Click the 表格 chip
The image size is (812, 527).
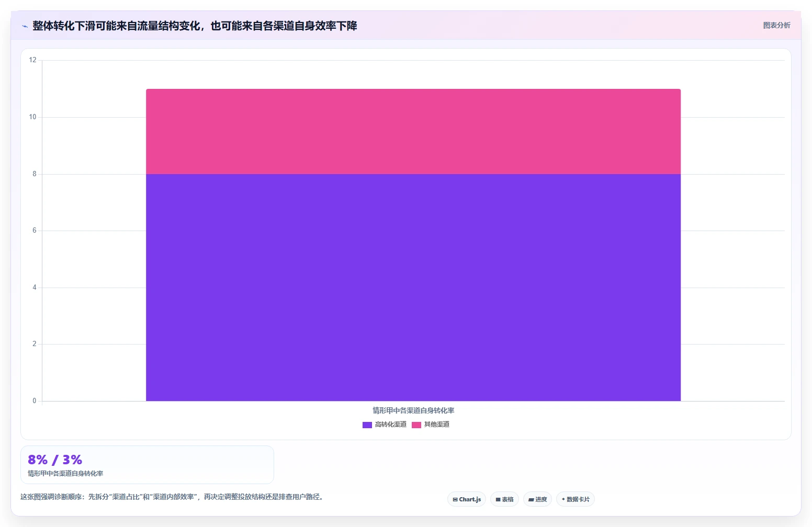click(504, 499)
